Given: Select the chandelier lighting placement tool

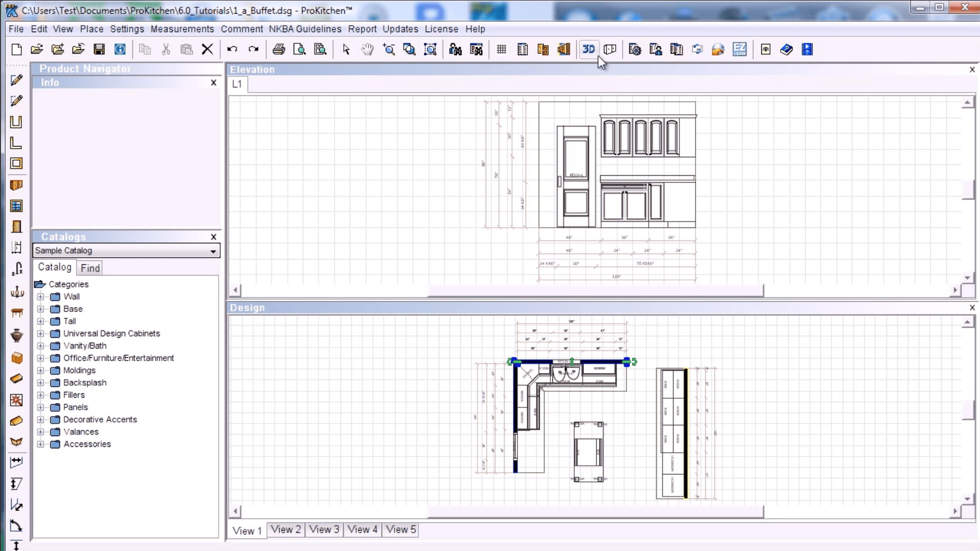Looking at the screenshot, I should [x=17, y=292].
